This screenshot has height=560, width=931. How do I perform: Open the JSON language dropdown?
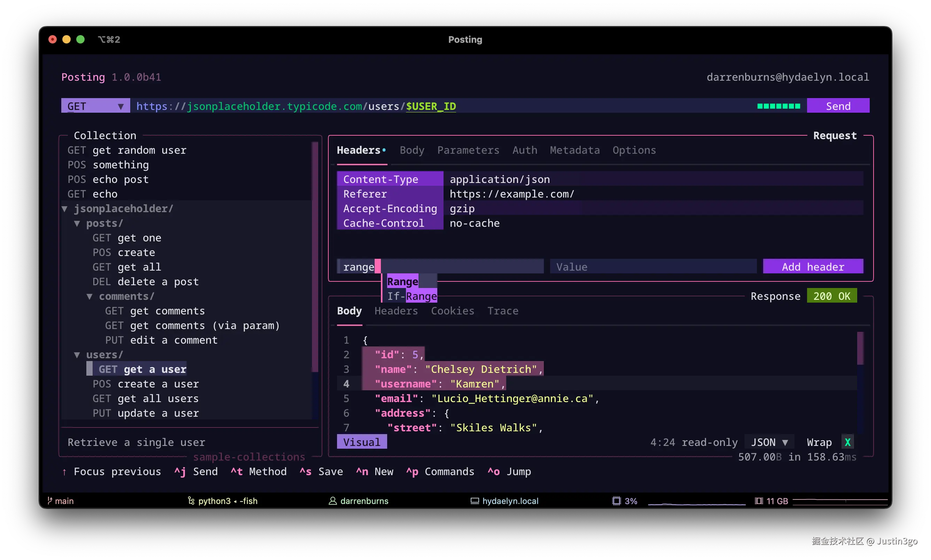click(x=769, y=442)
